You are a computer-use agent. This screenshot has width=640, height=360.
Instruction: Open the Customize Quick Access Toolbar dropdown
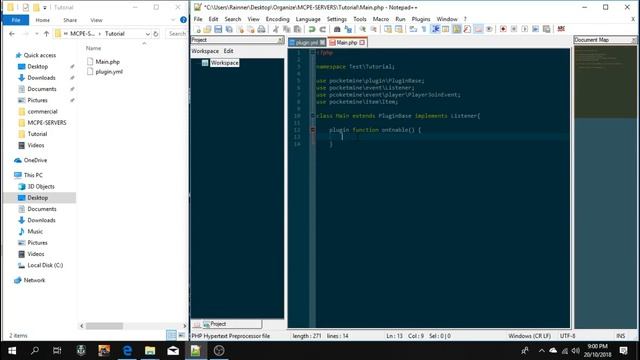click(x=44, y=7)
